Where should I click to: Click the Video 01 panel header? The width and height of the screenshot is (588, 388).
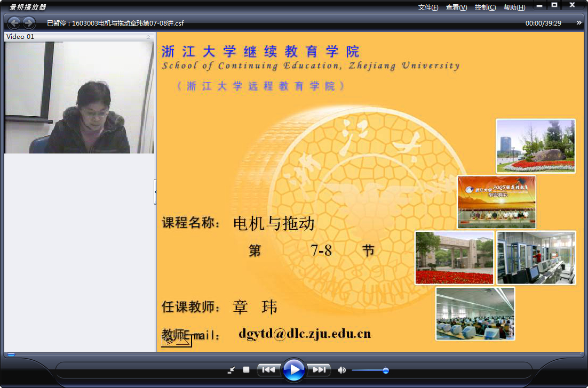point(79,37)
